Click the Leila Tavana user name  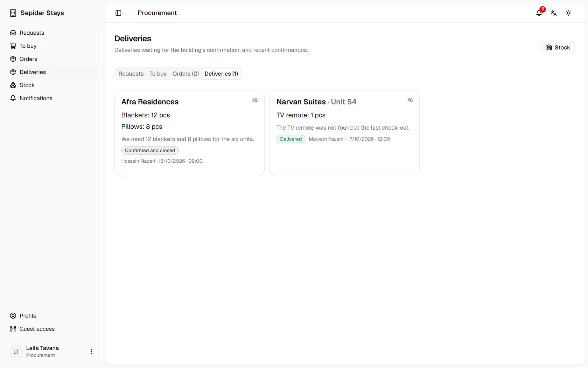coord(42,348)
